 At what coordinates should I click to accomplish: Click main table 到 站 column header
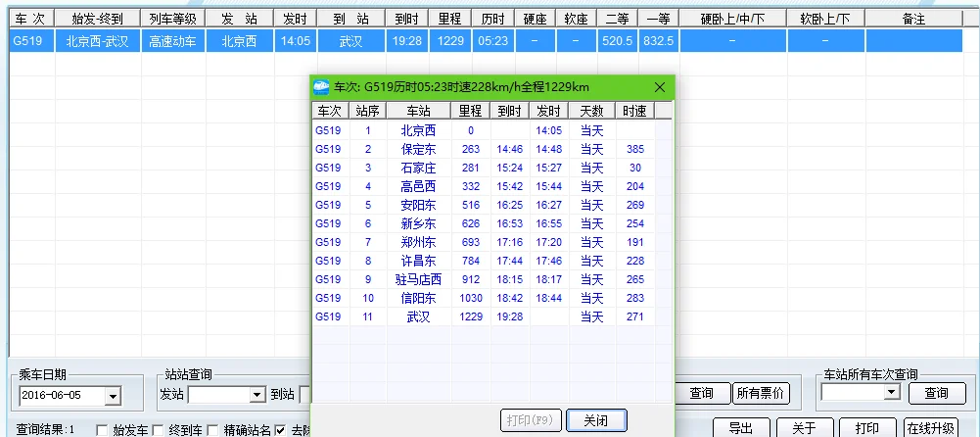coord(351,20)
